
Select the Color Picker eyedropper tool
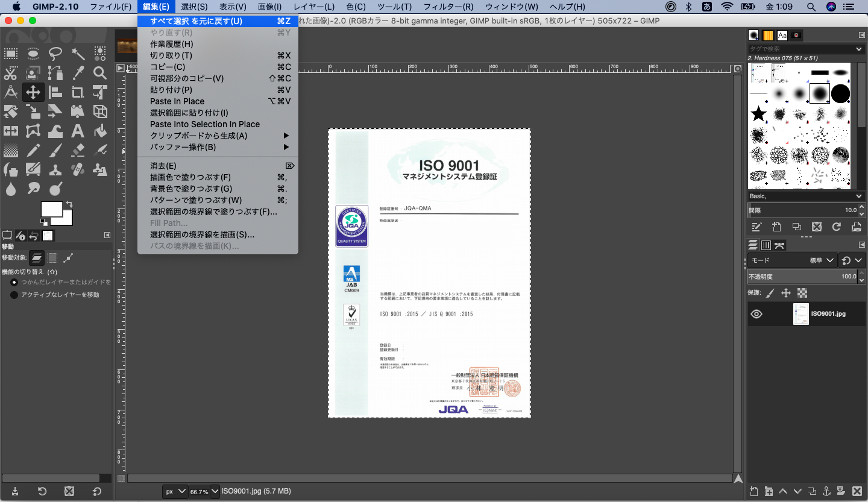pyautogui.click(x=78, y=74)
